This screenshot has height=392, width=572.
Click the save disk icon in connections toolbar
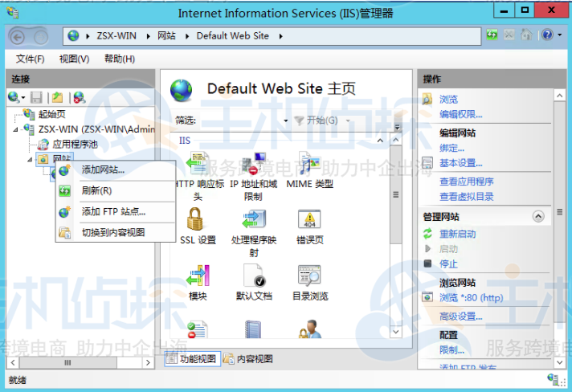click(36, 97)
